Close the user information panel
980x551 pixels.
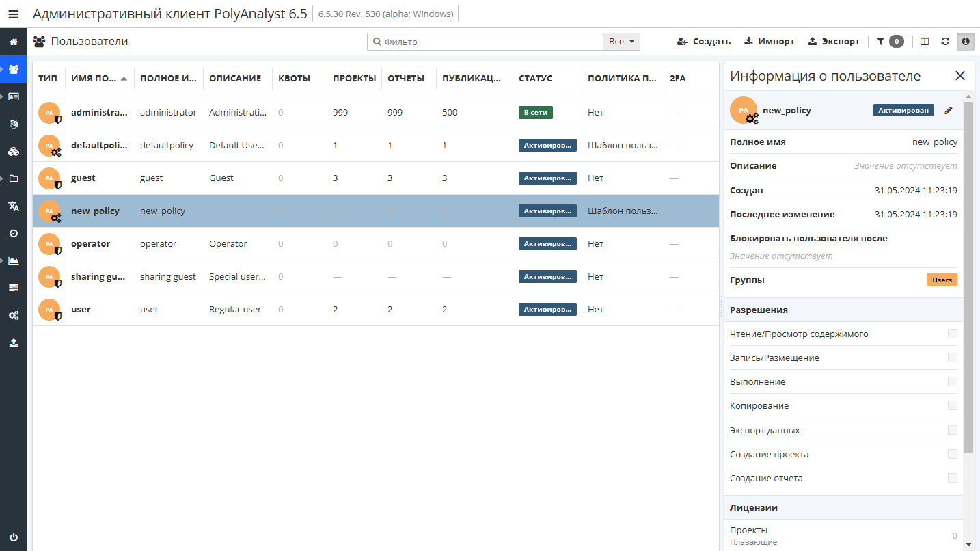(x=960, y=76)
